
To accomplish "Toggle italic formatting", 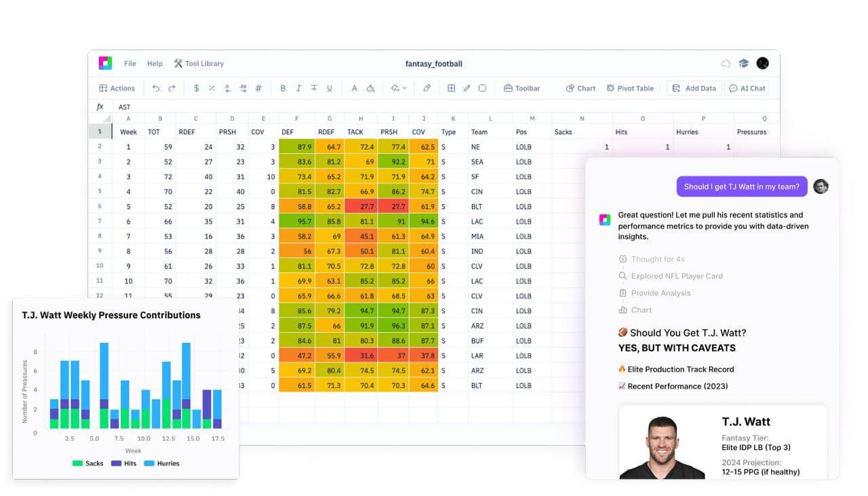I will tap(298, 88).
